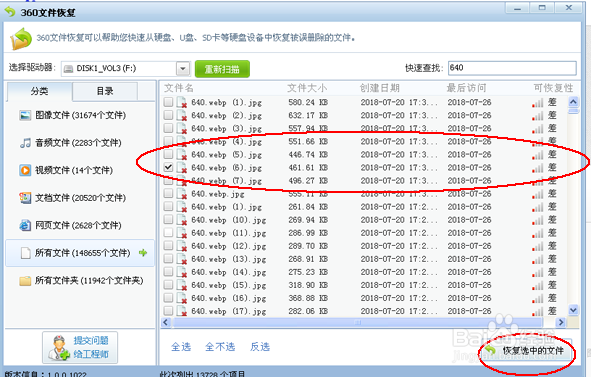Click the green arrow beside 所有文件
Image resolution: width=591 pixels, height=377 pixels.
(143, 253)
